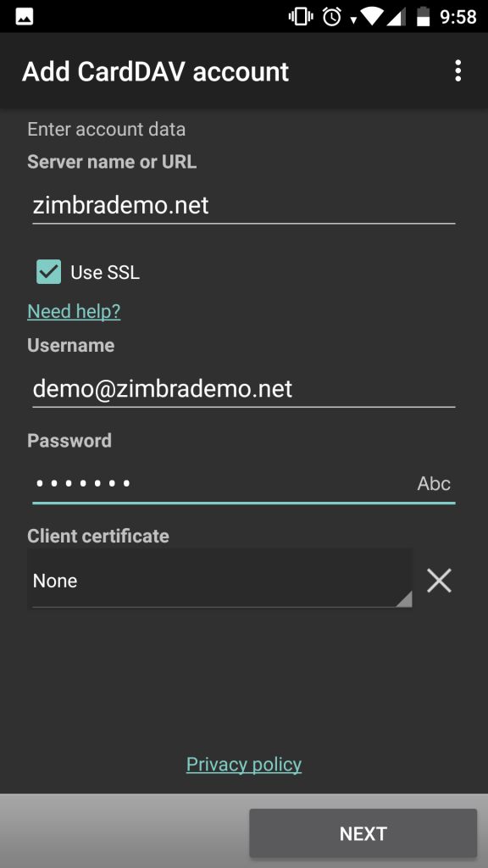
Task: Expand the None certificate selector
Action: [219, 580]
